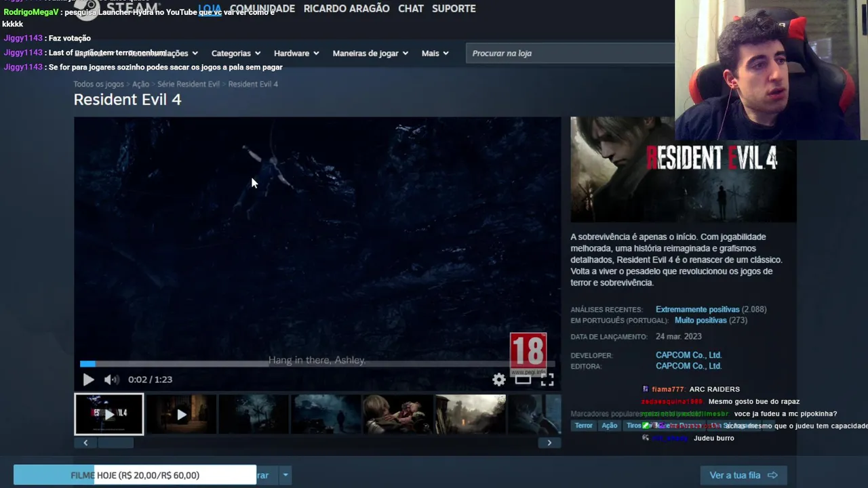Image resolution: width=868 pixels, height=488 pixels.
Task: Open the wishlist dropdown arrow
Action: click(285, 475)
